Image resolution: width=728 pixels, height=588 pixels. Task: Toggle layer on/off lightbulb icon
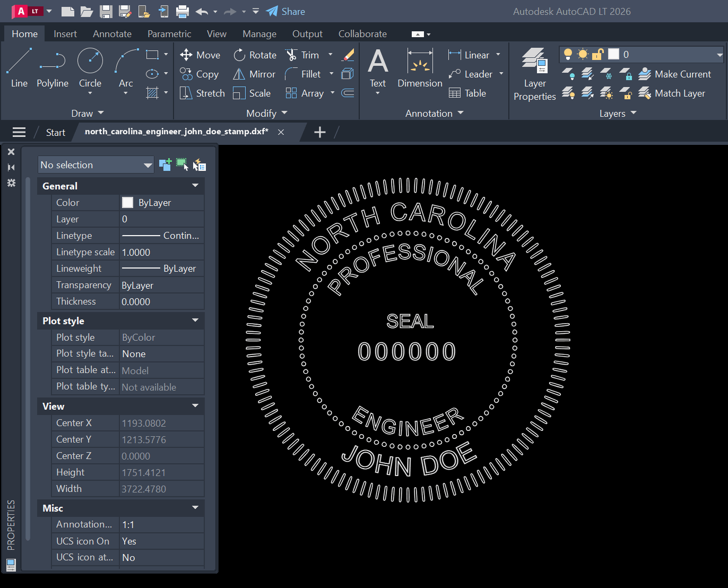tap(568, 54)
